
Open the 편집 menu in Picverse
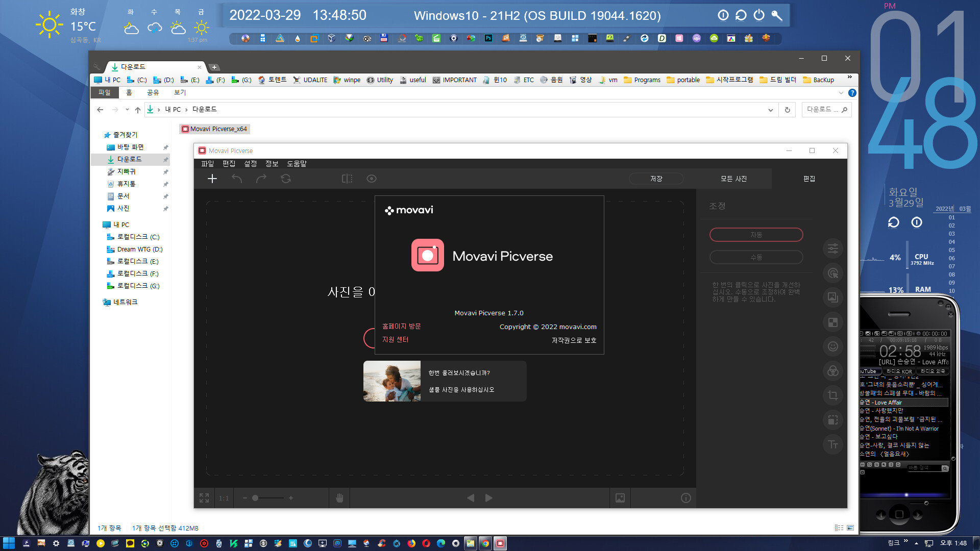click(229, 164)
